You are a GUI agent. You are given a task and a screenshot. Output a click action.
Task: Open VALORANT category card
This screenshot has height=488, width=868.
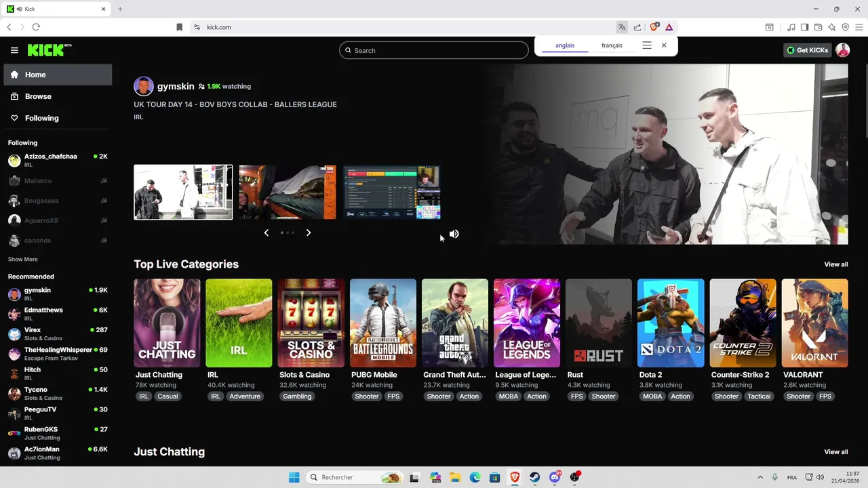click(815, 323)
